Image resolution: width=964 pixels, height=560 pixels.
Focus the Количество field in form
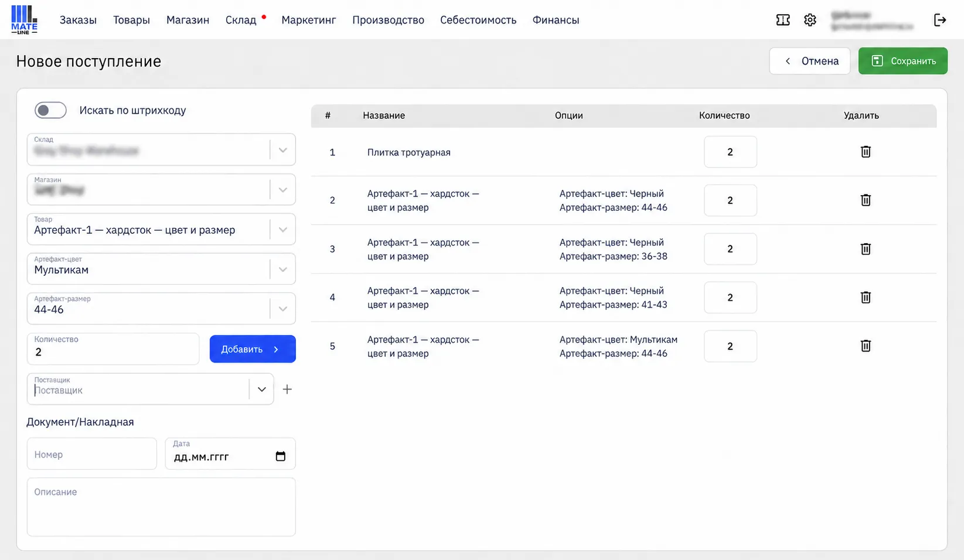(113, 349)
